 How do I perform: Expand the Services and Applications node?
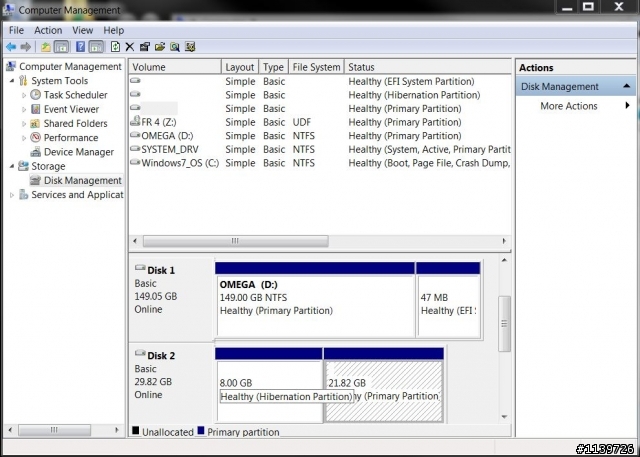pyautogui.click(x=12, y=195)
